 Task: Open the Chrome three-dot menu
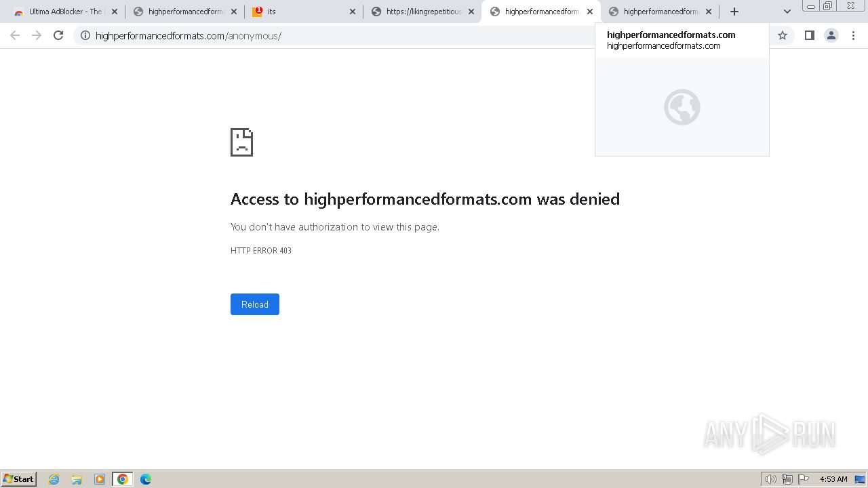click(853, 35)
